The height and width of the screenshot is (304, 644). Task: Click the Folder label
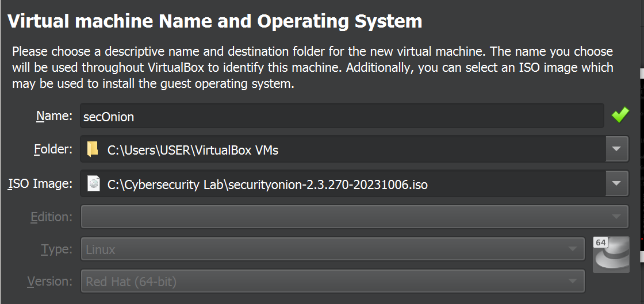tap(53, 150)
